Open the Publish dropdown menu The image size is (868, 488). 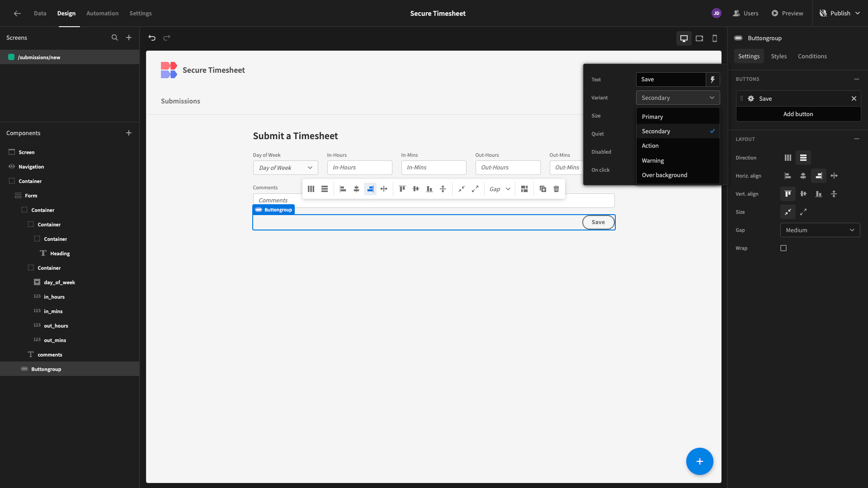click(x=840, y=14)
